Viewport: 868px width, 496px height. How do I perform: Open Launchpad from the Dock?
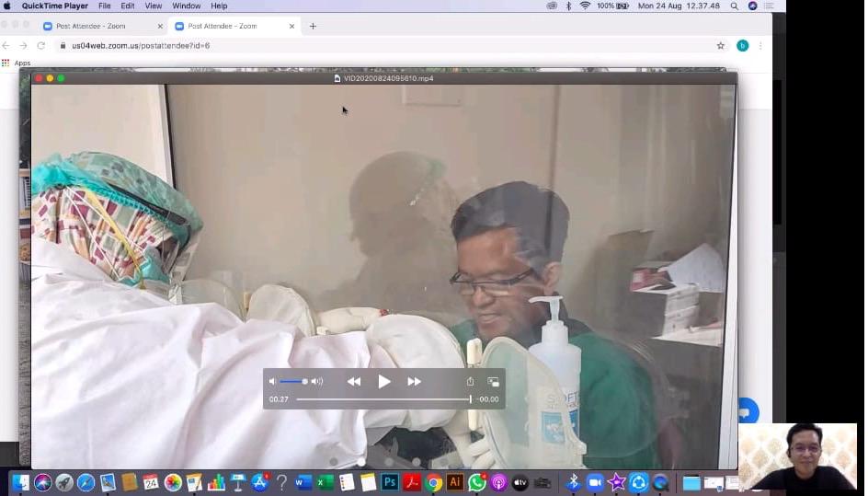pyautogui.click(x=64, y=482)
